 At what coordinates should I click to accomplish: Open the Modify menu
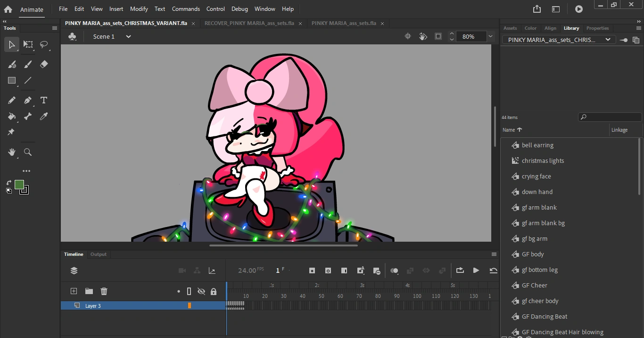(x=139, y=8)
